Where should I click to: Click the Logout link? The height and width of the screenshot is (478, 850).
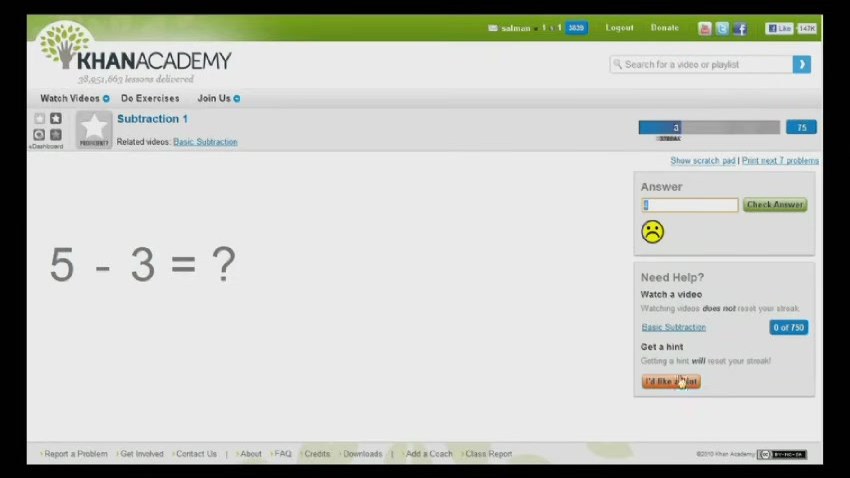click(x=619, y=28)
